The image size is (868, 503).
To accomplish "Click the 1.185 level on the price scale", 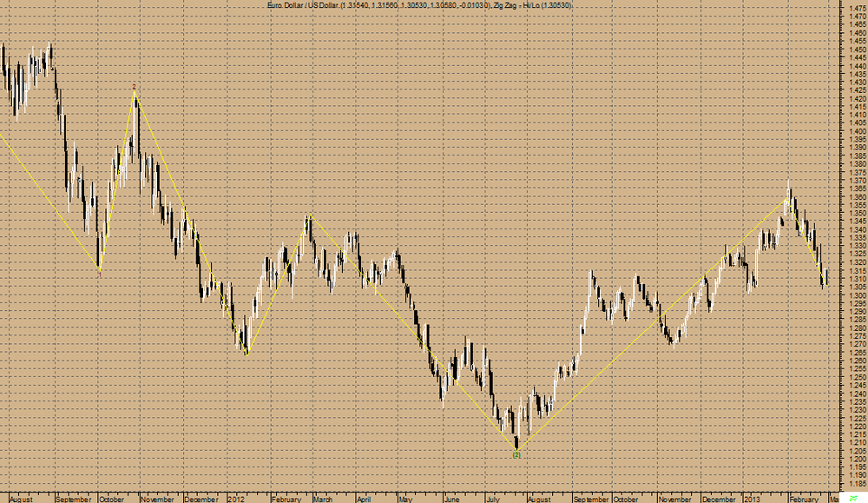I will [858, 484].
